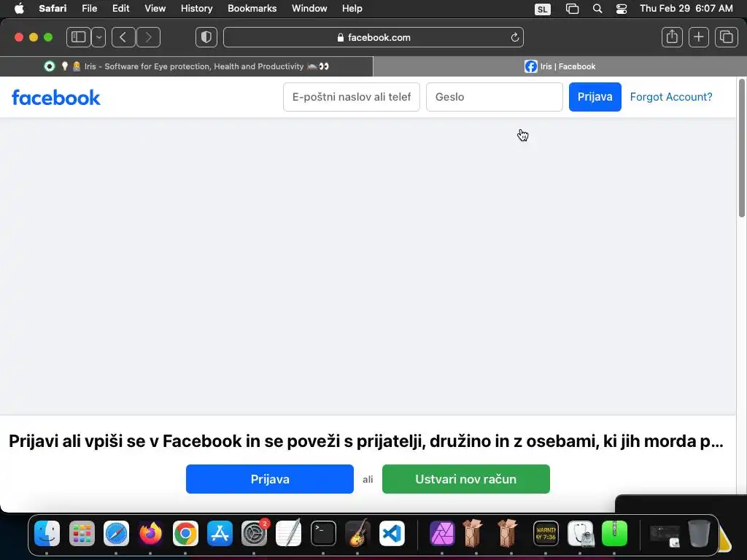The height and width of the screenshot is (560, 747).
Task: Toggle the Safari sidebar icon
Action: pos(79,37)
